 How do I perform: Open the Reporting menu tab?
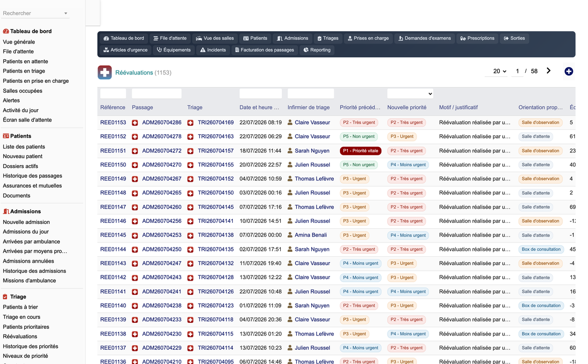coord(317,50)
